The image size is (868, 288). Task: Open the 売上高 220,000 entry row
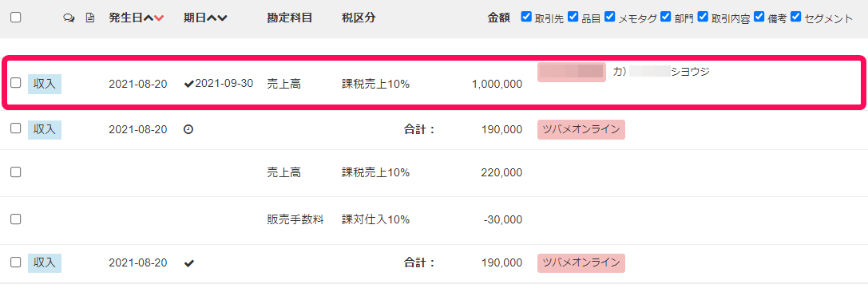[434, 172]
